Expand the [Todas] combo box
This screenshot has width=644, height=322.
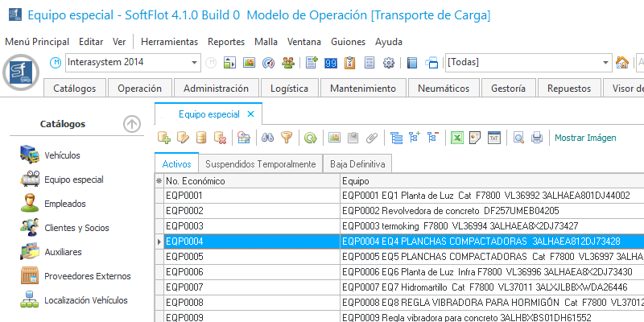click(x=605, y=63)
